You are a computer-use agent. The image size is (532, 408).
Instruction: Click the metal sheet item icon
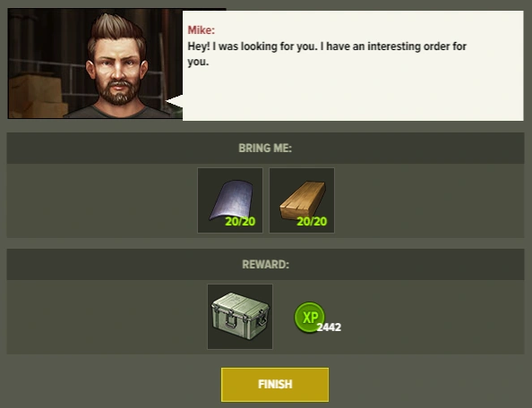click(x=230, y=200)
